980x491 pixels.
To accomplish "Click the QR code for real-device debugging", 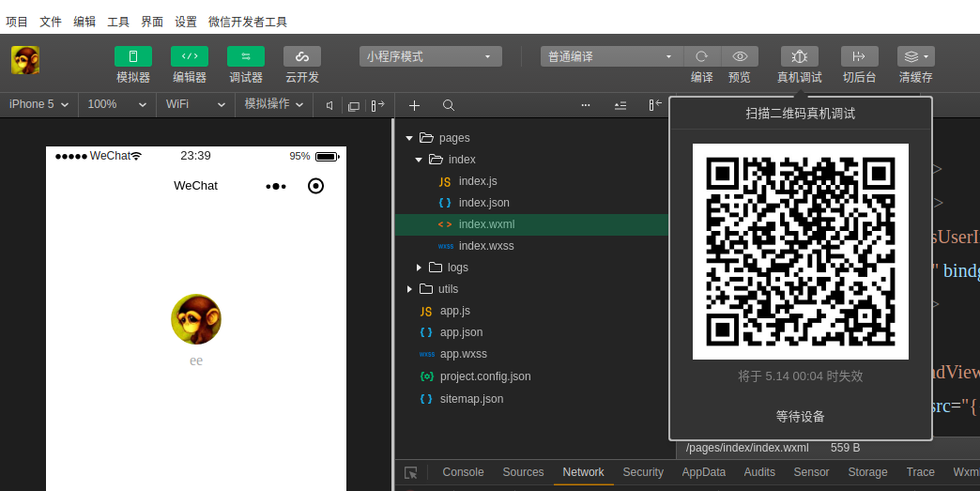I will [x=801, y=252].
